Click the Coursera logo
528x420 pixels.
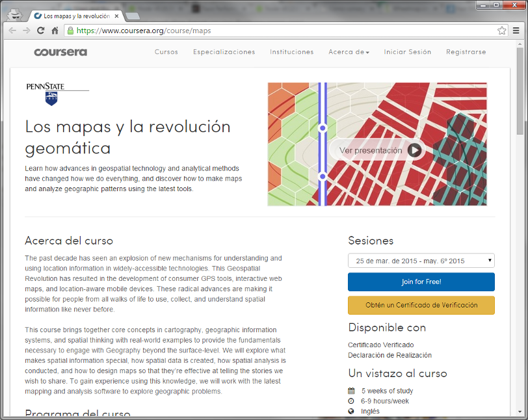tap(60, 52)
